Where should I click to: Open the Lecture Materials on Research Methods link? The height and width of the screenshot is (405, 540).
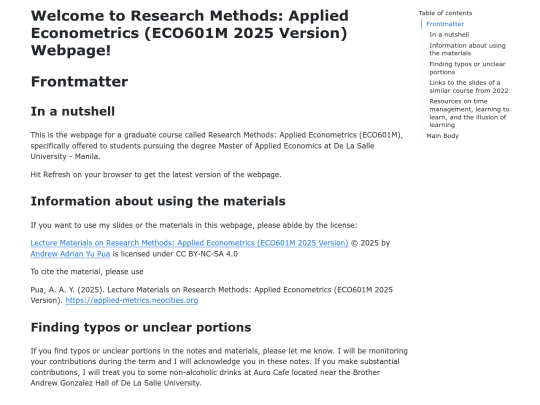pos(189,243)
